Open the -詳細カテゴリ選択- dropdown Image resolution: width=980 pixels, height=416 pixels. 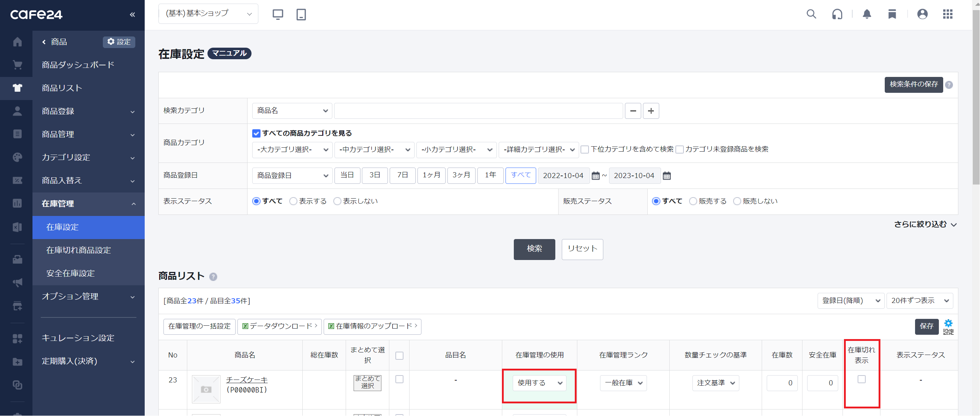(x=538, y=149)
